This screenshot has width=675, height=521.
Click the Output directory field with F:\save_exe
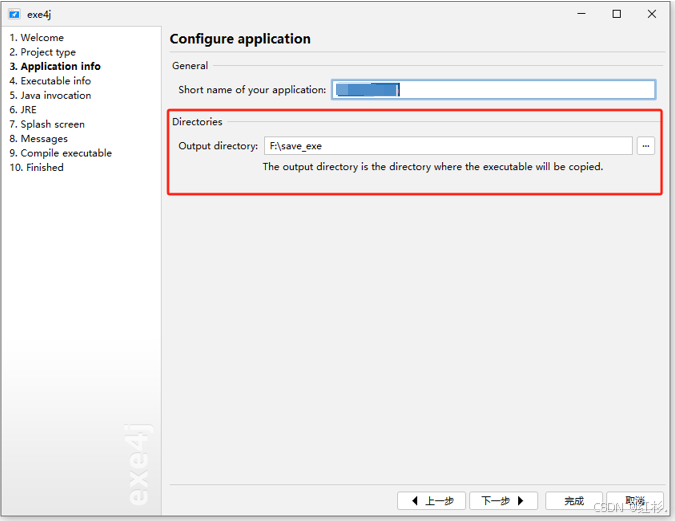(x=448, y=146)
